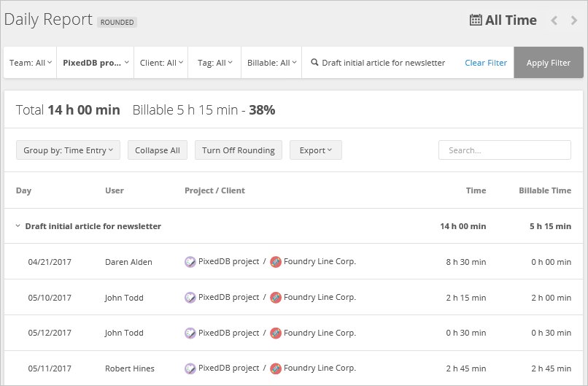Click Foundry Line Corp. icon in 05/12/2017 row
Viewport: 588px width, 386px height.
(x=276, y=333)
